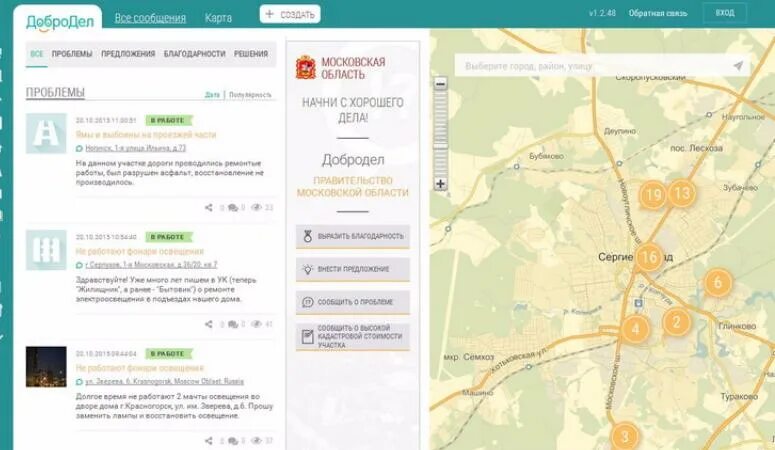Click views eye icon on Красногорск post
The image size is (775, 450).
tap(256, 441)
